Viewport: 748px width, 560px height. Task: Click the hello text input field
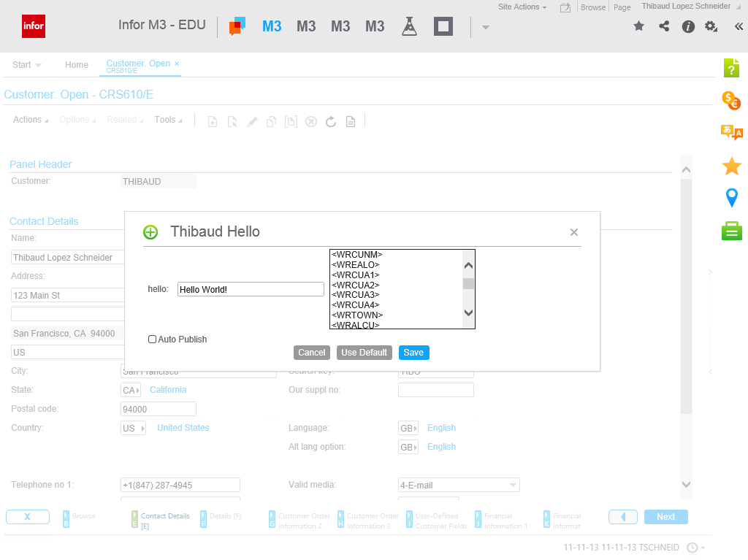251,290
